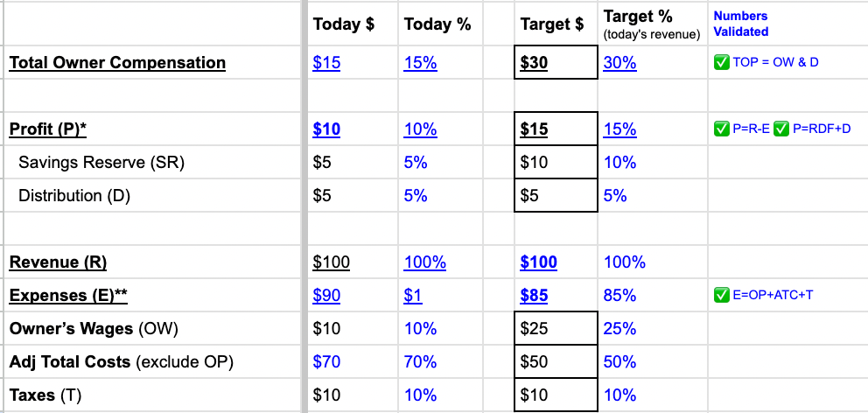Click the $1 link in the Expenses row
868x413 pixels.
[x=413, y=296]
